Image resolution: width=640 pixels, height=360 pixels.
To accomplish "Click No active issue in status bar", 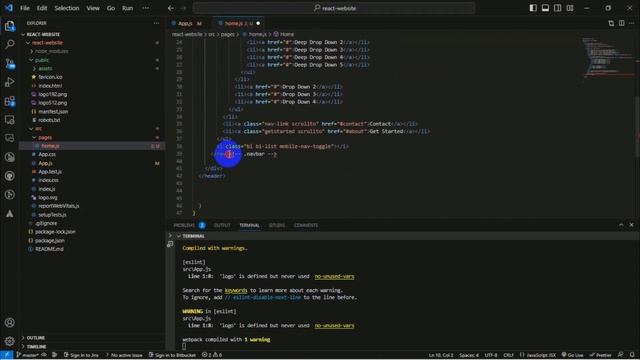I will 124,355.
